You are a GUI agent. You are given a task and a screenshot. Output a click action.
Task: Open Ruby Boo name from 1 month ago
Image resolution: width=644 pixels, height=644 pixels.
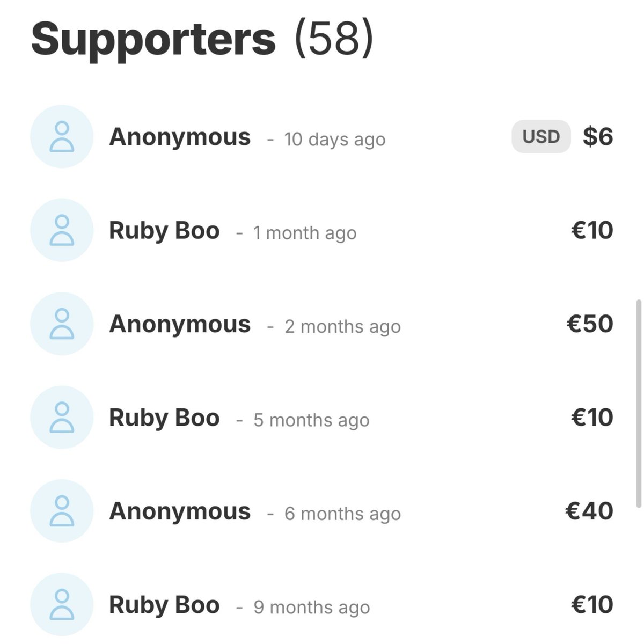coord(164,231)
